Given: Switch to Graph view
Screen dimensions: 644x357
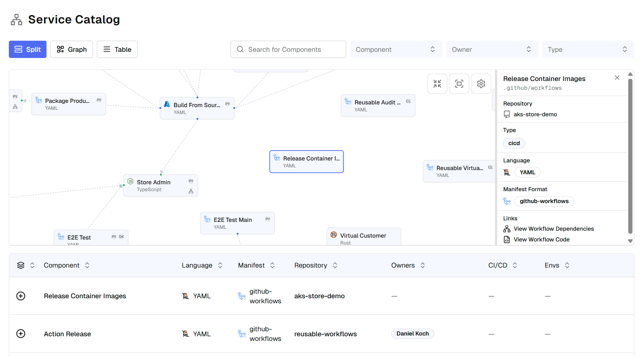Looking at the screenshot, I should [x=71, y=50].
